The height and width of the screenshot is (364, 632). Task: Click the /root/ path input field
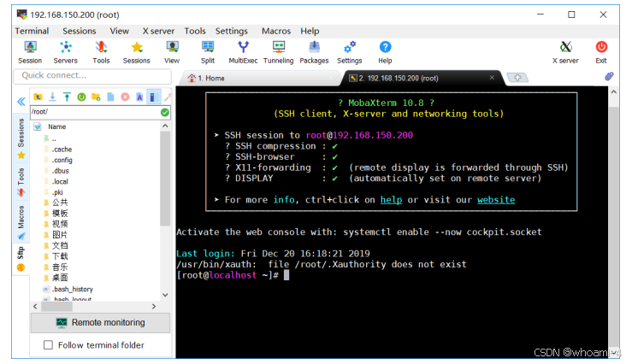click(95, 112)
